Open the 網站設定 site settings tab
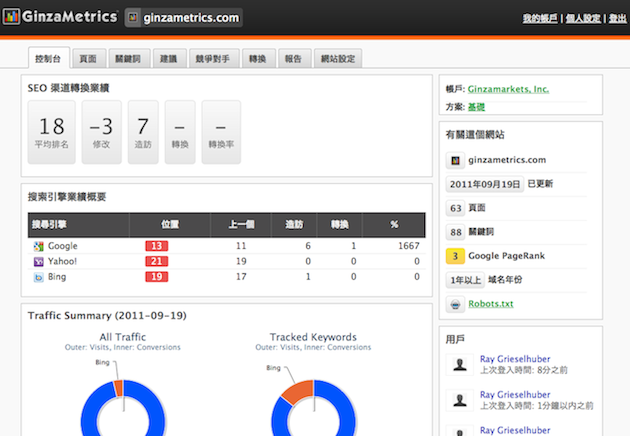 point(338,59)
